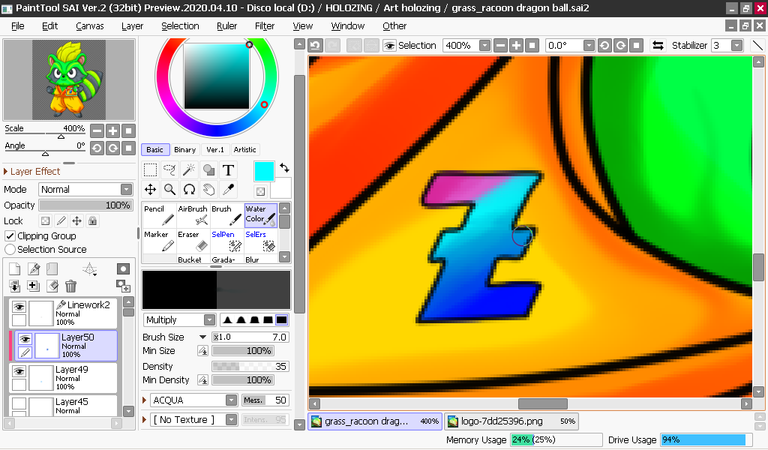Image resolution: width=768 pixels, height=450 pixels.
Task: Delete the selected layer with trash icon
Action: point(71,286)
